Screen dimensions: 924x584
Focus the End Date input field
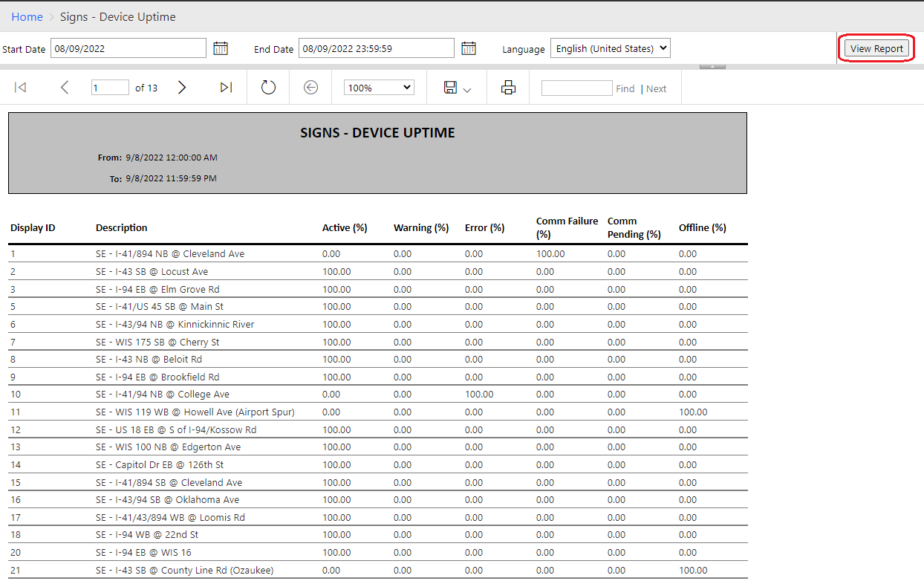(x=377, y=48)
